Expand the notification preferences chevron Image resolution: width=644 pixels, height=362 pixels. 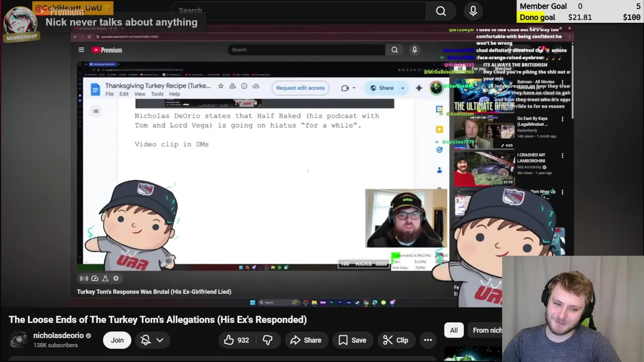point(159,340)
